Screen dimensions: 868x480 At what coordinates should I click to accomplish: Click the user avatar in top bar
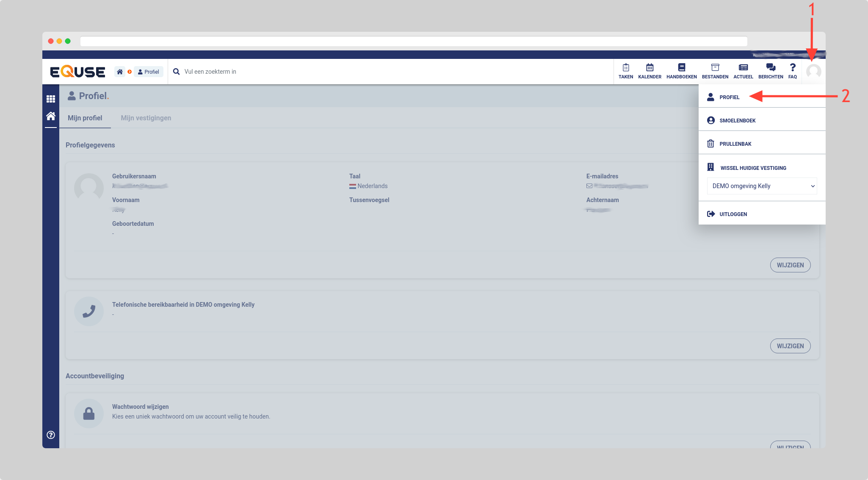coord(813,72)
